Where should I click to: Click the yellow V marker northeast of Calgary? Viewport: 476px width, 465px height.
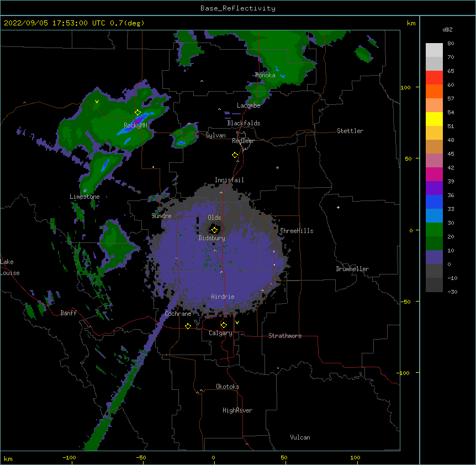(x=237, y=323)
